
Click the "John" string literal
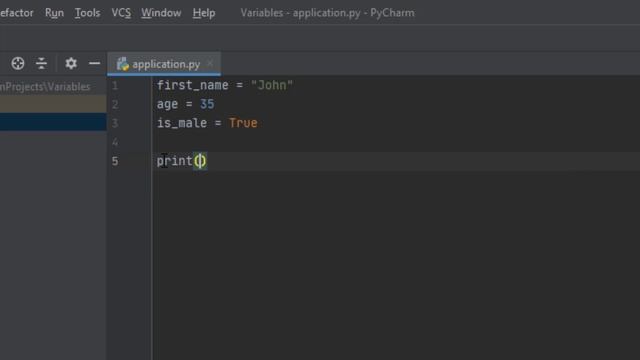(272, 85)
